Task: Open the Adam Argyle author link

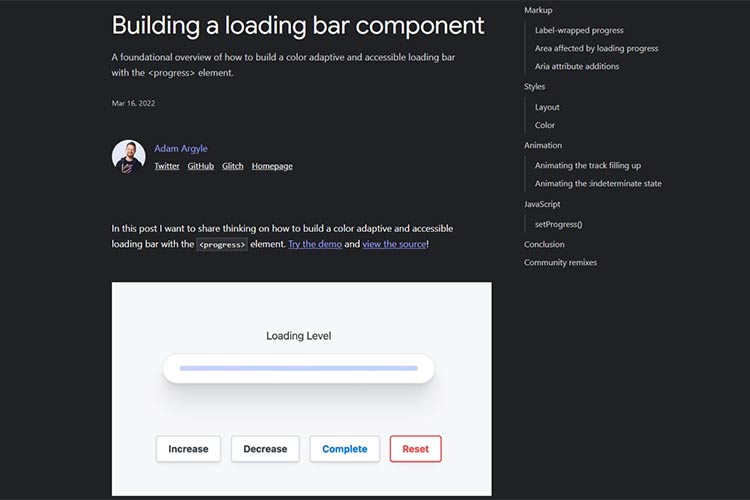Action: click(x=181, y=149)
